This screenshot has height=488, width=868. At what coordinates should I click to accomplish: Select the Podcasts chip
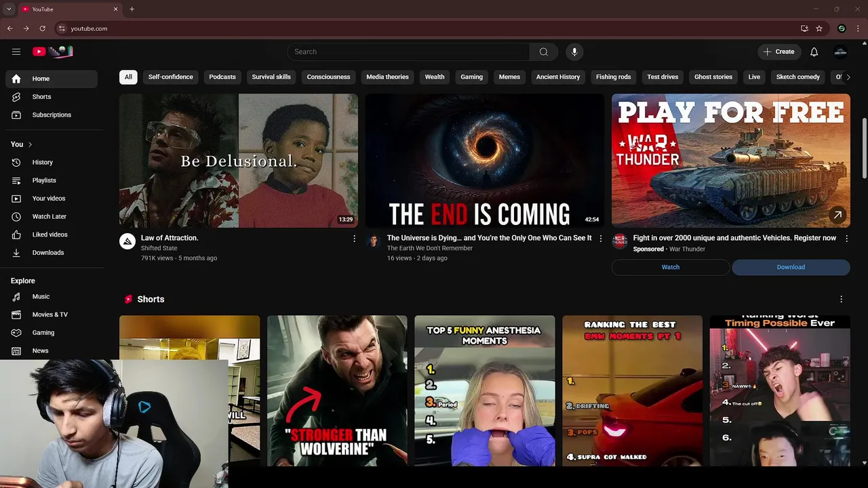(x=222, y=77)
